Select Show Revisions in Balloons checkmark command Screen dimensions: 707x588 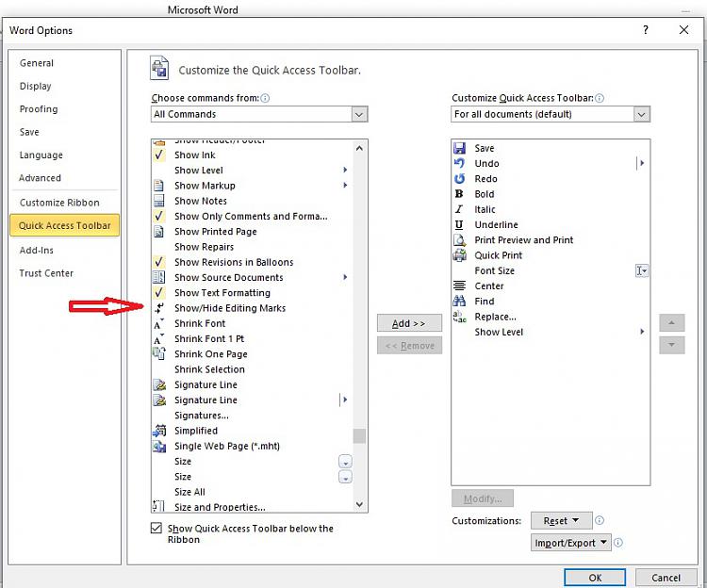pyautogui.click(x=252, y=262)
